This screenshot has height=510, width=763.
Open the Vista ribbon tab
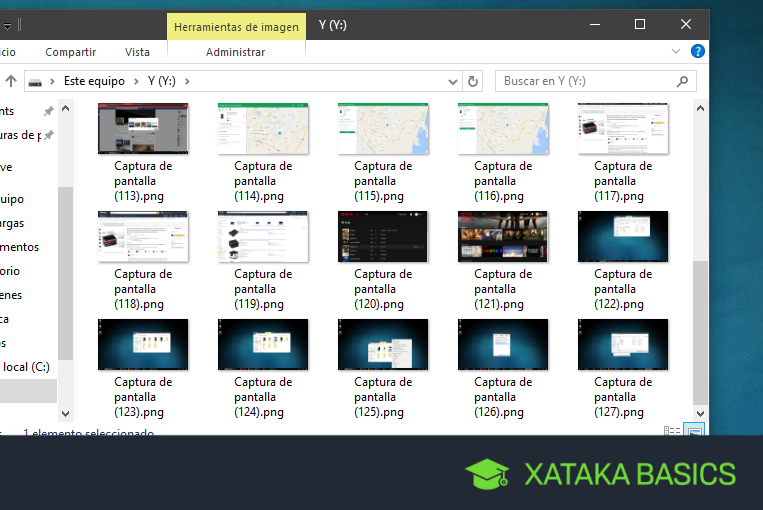tap(137, 52)
